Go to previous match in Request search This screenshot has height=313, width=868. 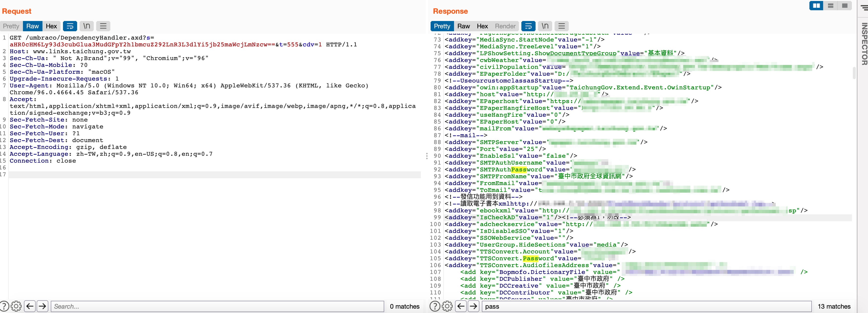30,306
